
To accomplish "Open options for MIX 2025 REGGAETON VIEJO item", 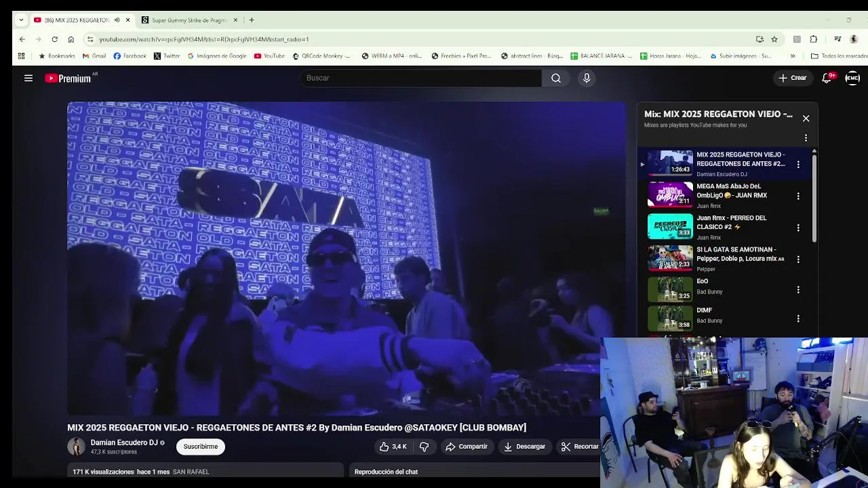I will pos(798,164).
